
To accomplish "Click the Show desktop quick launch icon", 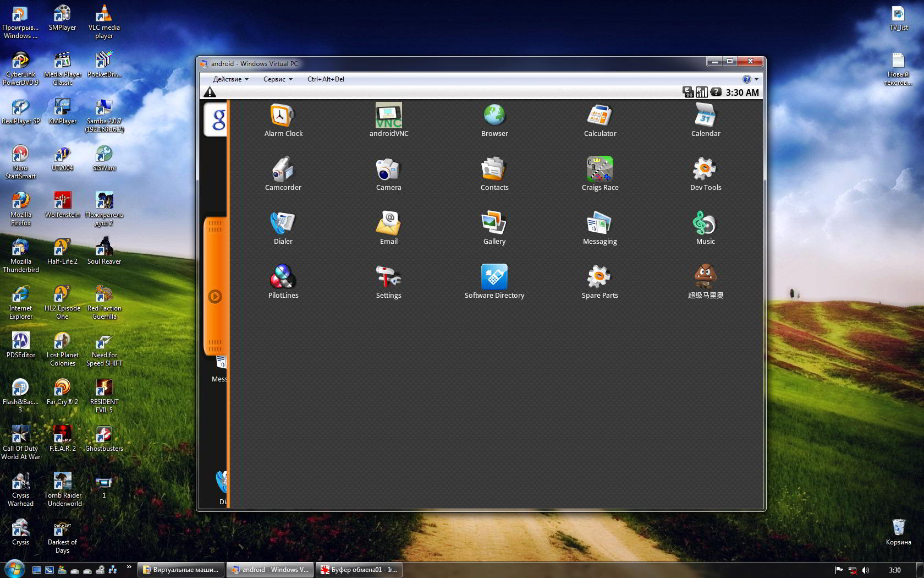I will click(x=36, y=570).
